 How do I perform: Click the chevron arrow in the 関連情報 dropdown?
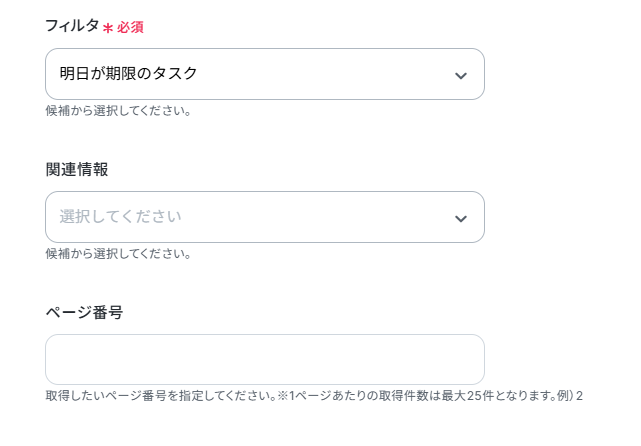click(460, 218)
